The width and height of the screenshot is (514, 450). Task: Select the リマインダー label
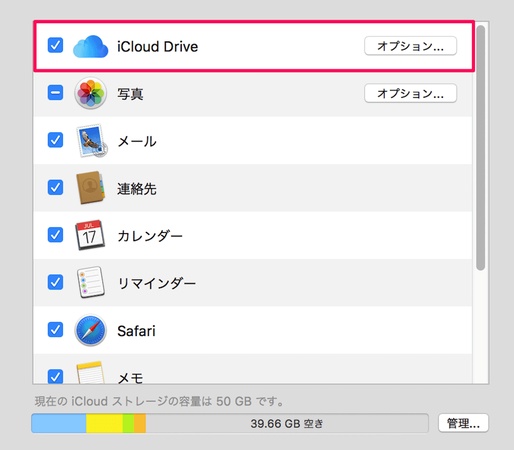point(157,283)
